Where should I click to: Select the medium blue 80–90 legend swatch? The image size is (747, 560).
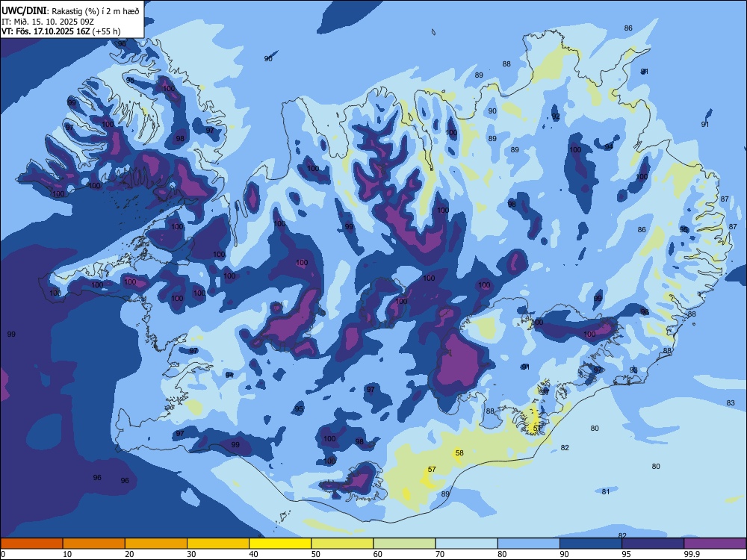coord(529,544)
